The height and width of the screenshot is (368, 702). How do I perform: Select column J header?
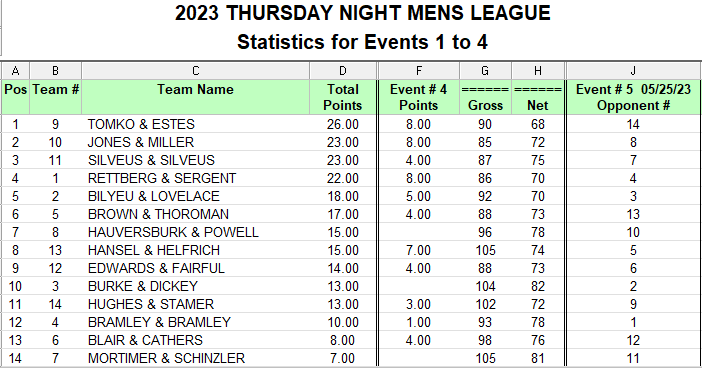[633, 71]
